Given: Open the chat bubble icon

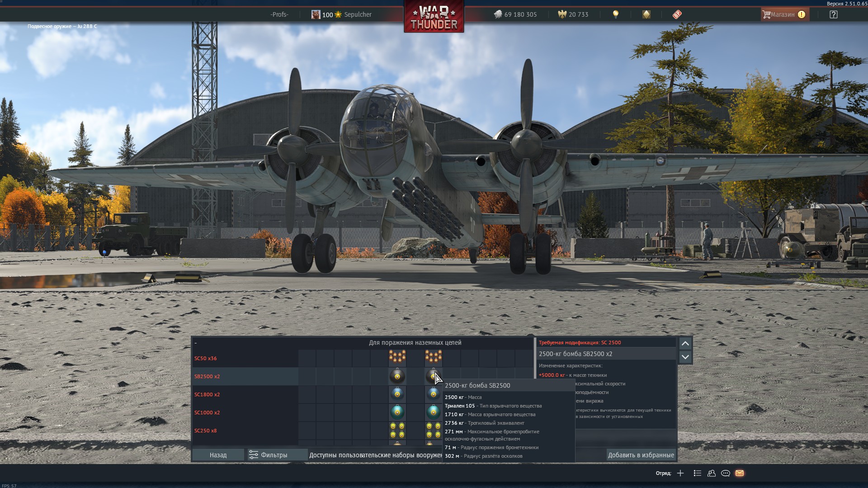Looking at the screenshot, I should tap(726, 473).
